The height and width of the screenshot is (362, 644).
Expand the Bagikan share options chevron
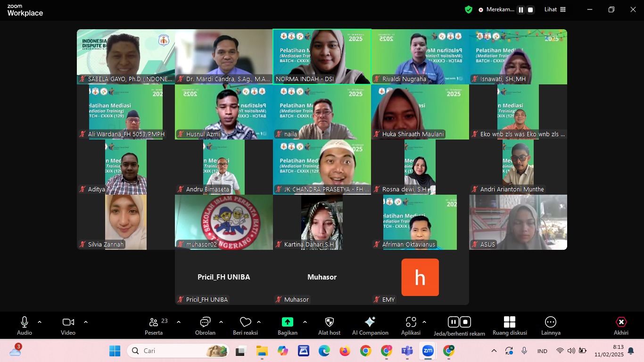coord(305,322)
